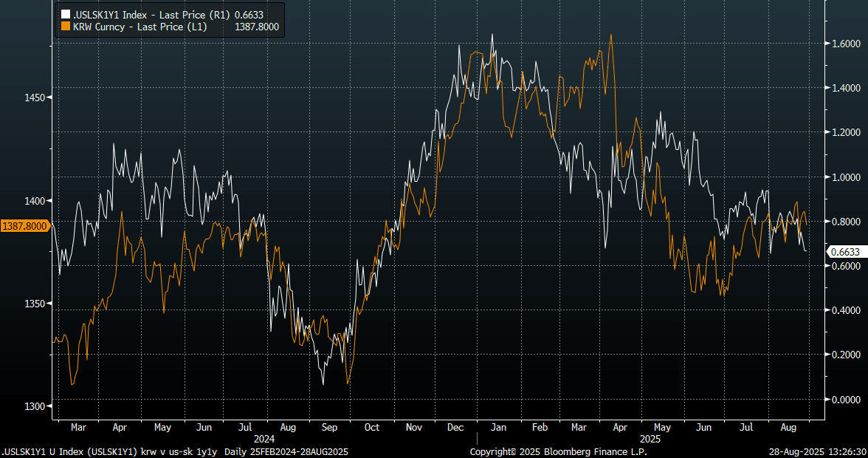Click the white .USLSK1Y1 legend color swatch

pyautogui.click(x=65, y=14)
